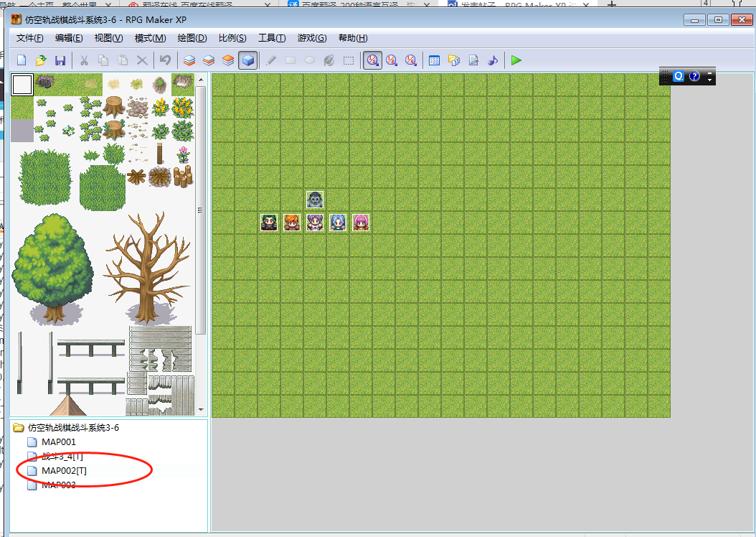Click the tileset scrollbar down arrow
756x537 pixels.
[x=201, y=410]
